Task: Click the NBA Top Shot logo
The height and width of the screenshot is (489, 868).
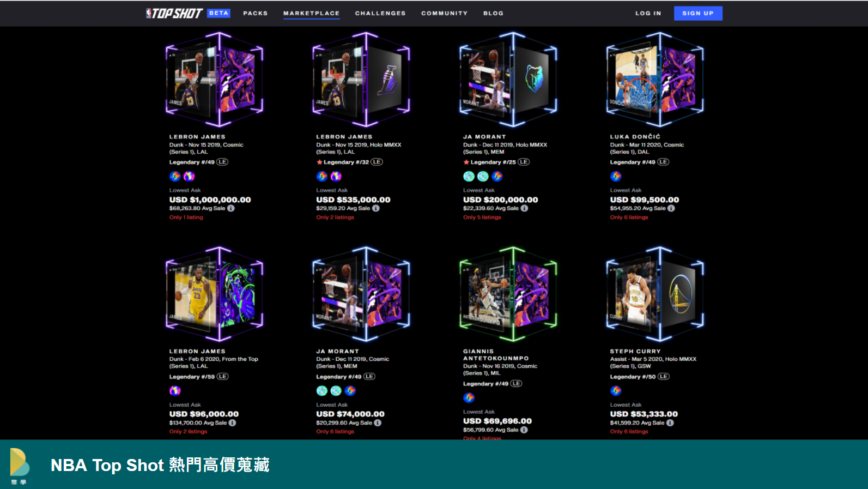Action: [x=174, y=13]
